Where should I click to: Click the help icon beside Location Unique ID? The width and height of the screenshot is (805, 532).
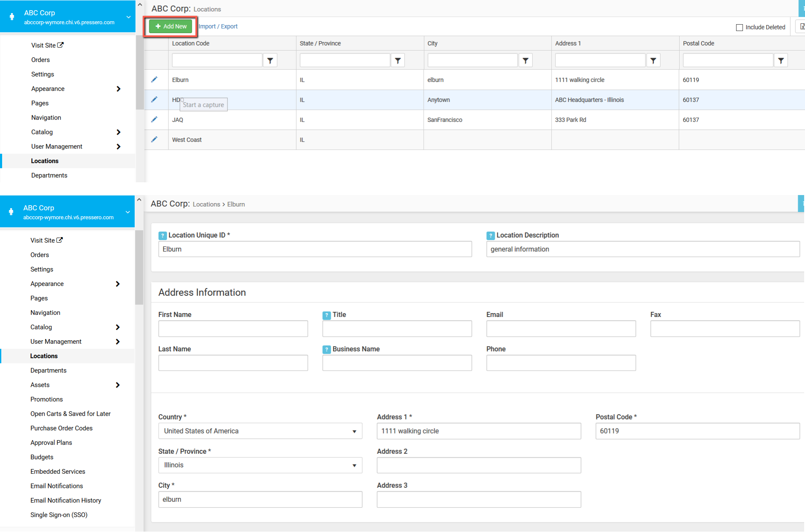tap(162, 235)
